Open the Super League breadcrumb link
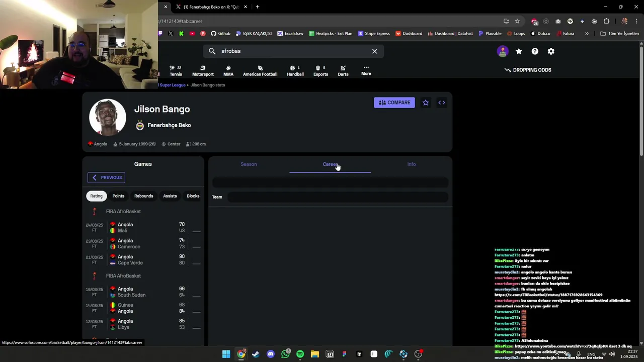The width and height of the screenshot is (644, 362). coord(173,85)
